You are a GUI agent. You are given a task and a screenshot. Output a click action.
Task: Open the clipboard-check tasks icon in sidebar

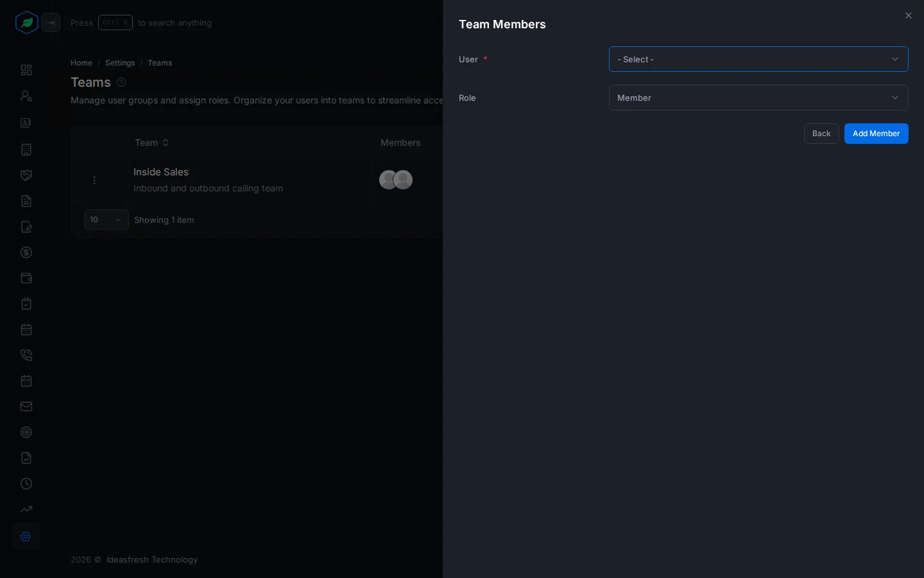[26, 304]
